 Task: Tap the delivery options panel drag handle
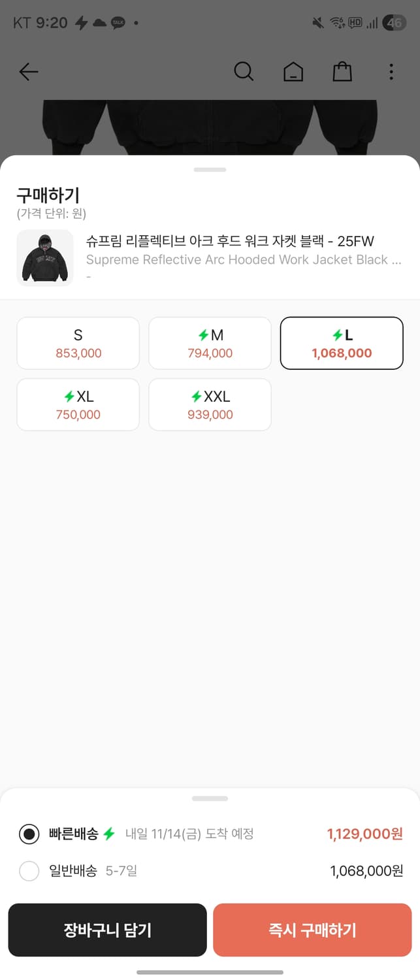click(x=210, y=798)
